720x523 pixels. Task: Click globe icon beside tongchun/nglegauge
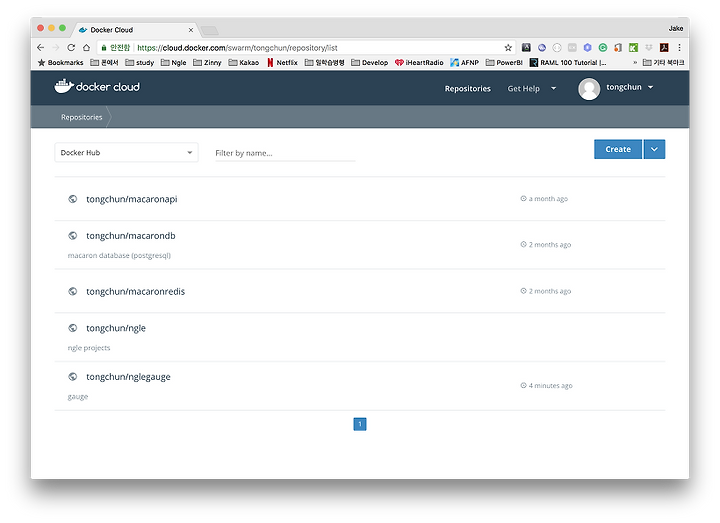click(73, 377)
